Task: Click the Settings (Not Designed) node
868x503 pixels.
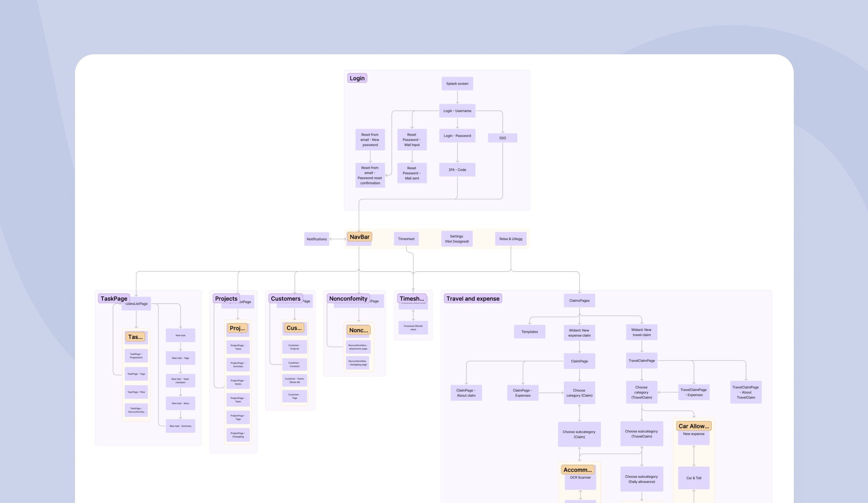Action: pyautogui.click(x=457, y=239)
